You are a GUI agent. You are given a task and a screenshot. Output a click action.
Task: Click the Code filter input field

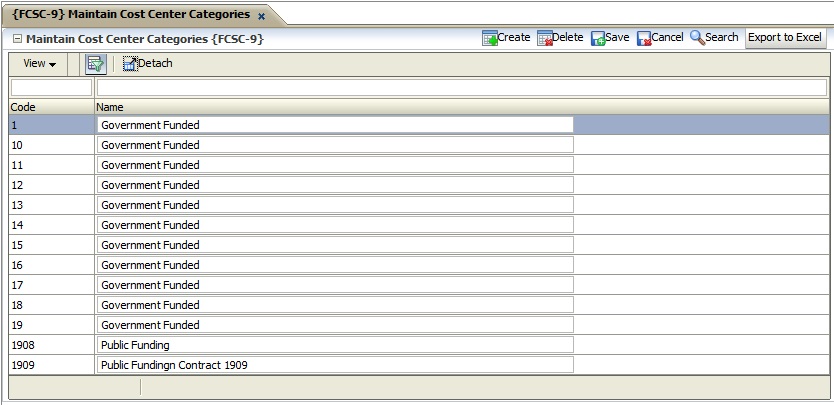click(50, 88)
